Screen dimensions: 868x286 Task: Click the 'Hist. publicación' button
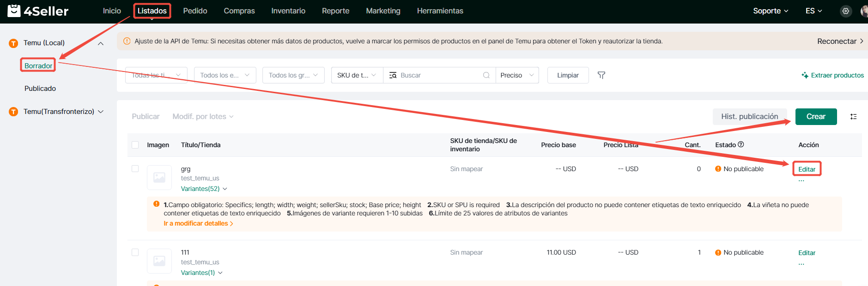[749, 117]
